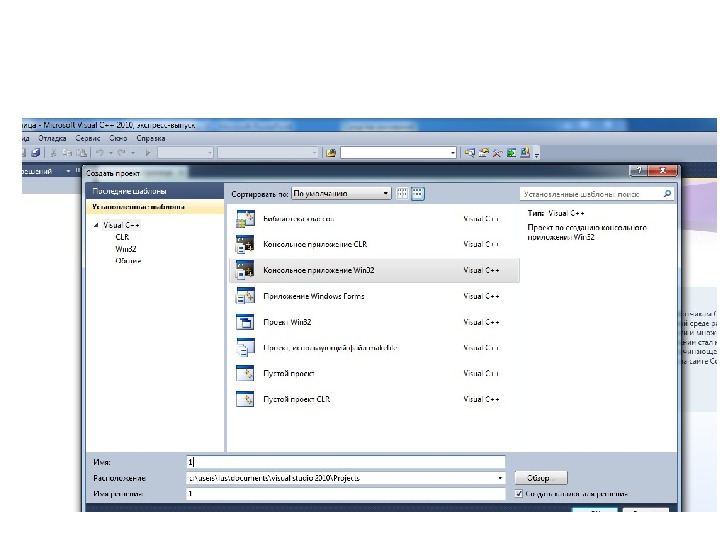Open the Окно menu
The image size is (720, 540).
tap(118, 138)
